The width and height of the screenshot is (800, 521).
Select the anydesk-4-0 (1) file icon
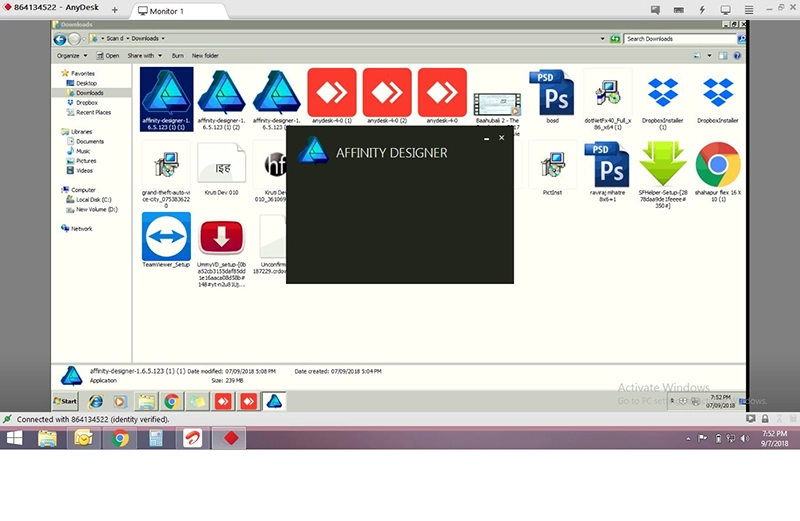click(x=332, y=92)
